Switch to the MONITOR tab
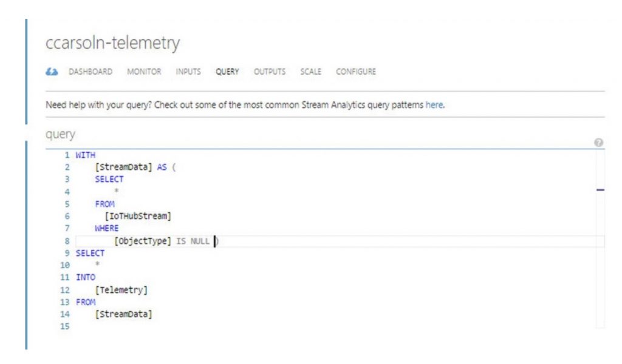Image resolution: width=622 pixels, height=364 pixels. tap(144, 72)
